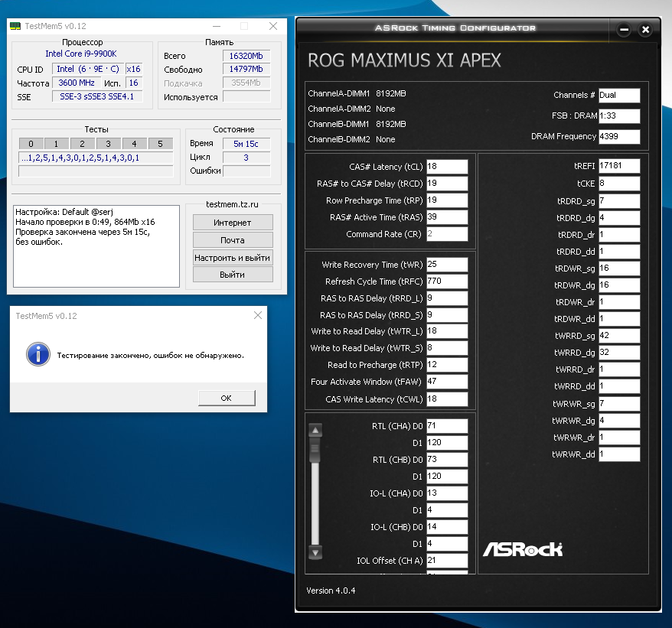Click the Настроить и выйти button
This screenshot has width=672, height=628.
click(233, 258)
